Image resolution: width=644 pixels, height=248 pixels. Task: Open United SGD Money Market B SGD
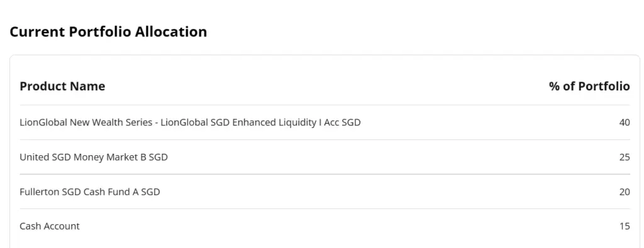click(x=94, y=157)
